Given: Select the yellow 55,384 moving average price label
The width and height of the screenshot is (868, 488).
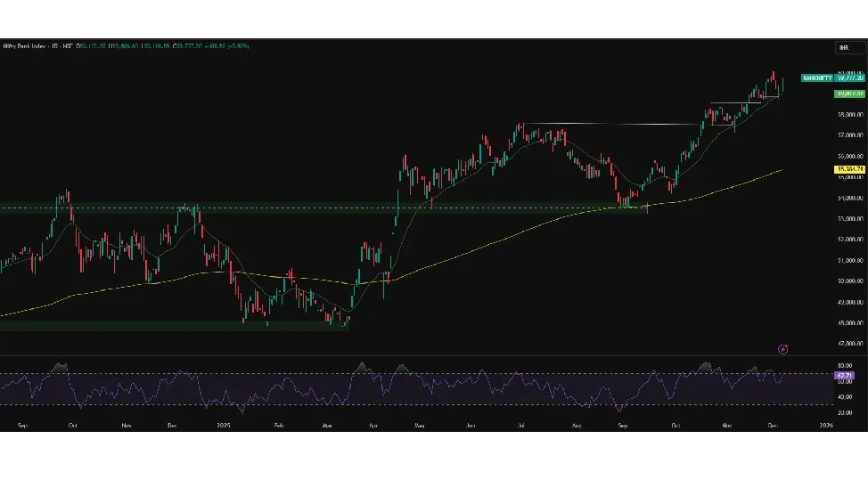Looking at the screenshot, I should point(848,168).
